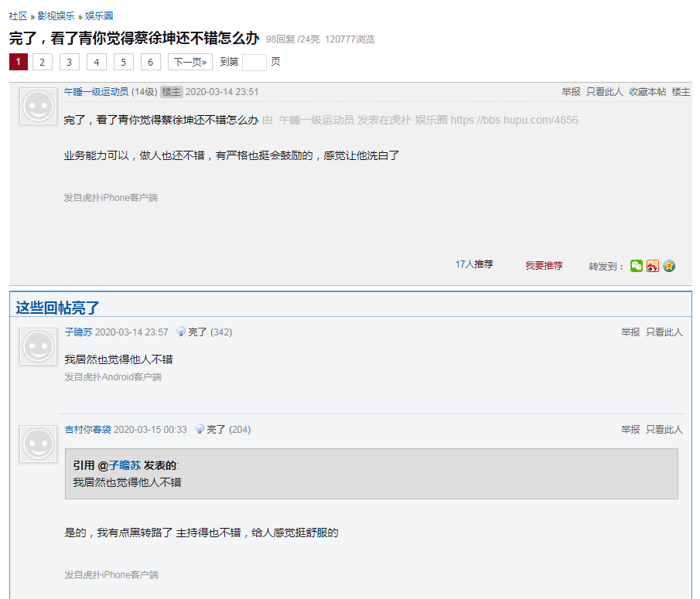
Task: Report the main post with 举报
Action: [571, 92]
